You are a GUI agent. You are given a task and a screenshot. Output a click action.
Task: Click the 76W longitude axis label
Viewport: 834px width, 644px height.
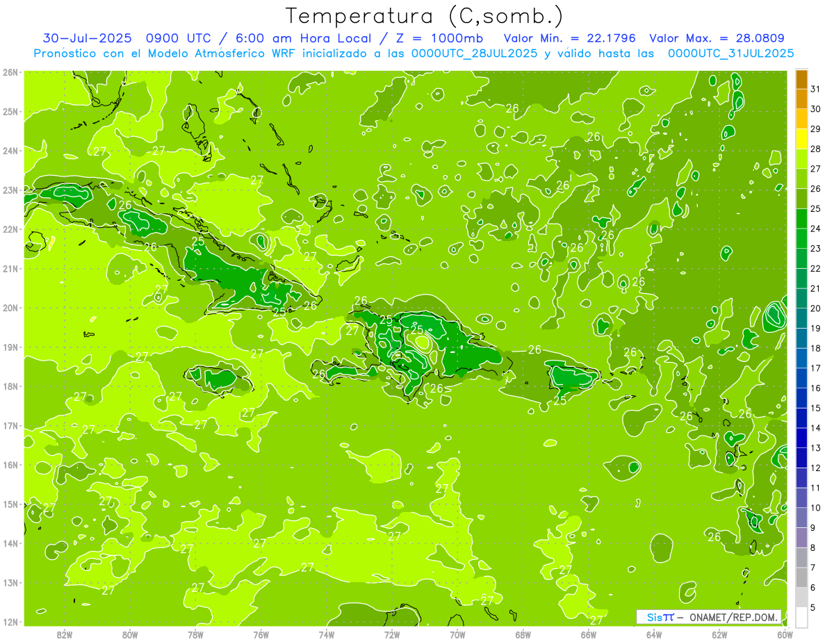click(261, 634)
